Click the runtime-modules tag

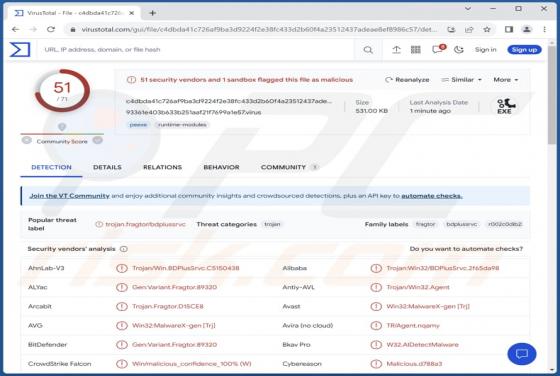tap(182, 125)
